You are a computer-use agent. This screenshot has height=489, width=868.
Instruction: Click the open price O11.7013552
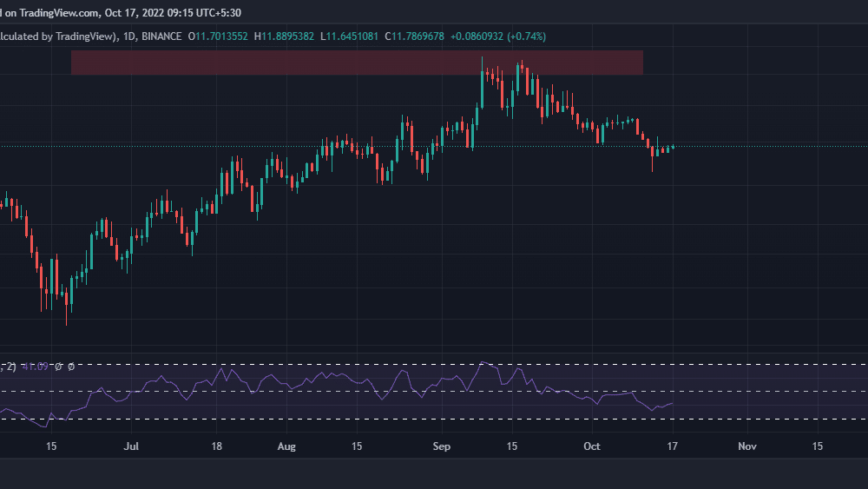point(218,36)
